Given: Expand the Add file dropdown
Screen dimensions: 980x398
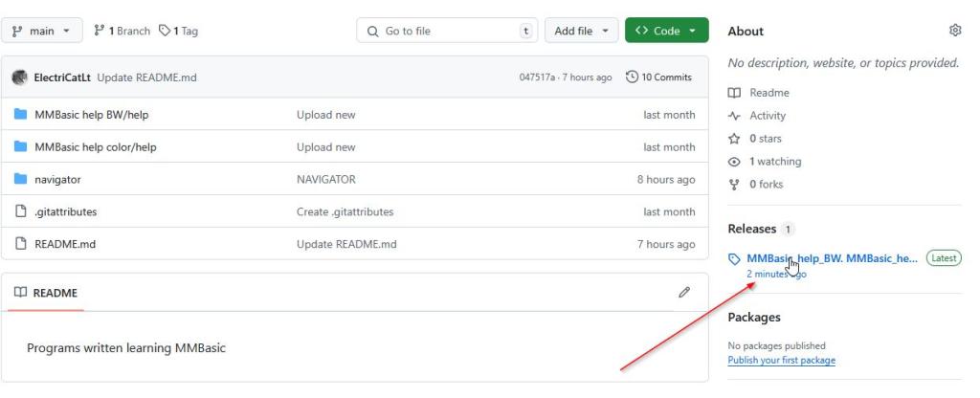Looking at the screenshot, I should (581, 31).
